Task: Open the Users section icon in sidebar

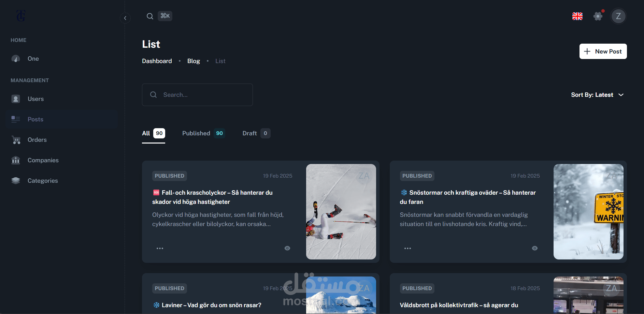Action: (16, 99)
